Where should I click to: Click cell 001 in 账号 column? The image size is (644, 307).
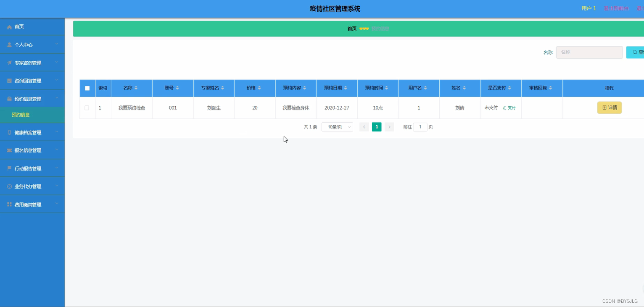tap(173, 108)
